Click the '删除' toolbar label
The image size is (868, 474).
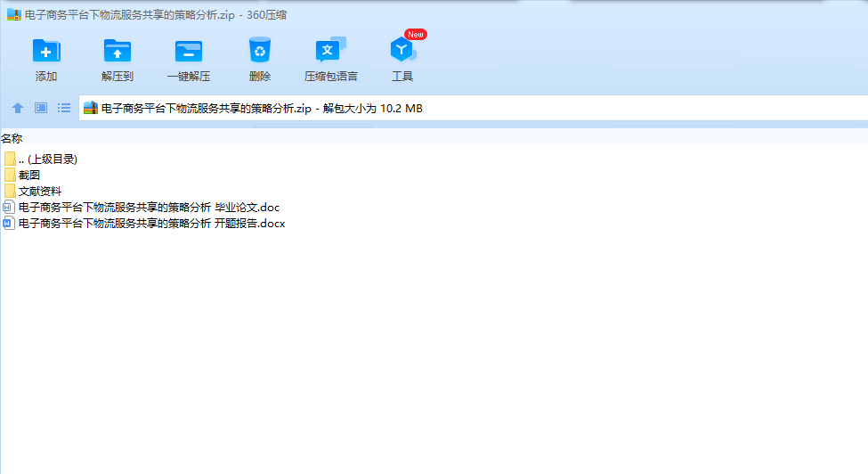click(x=260, y=77)
